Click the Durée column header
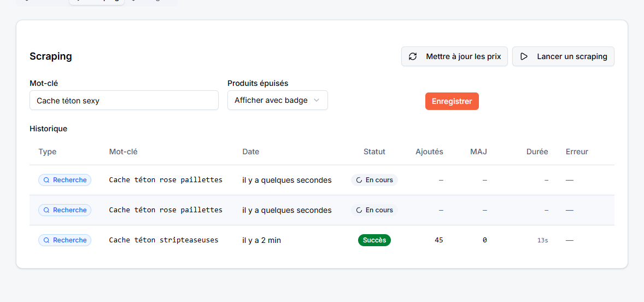644x302 pixels. 537,152
